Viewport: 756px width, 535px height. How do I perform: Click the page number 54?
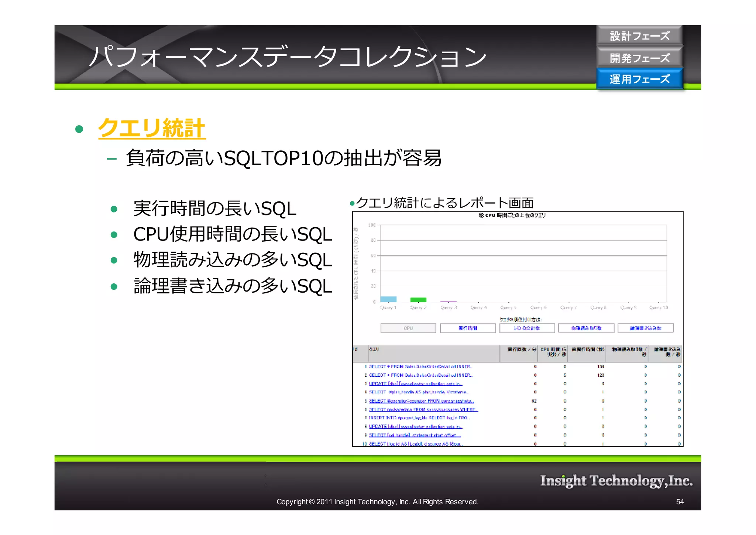pos(680,502)
